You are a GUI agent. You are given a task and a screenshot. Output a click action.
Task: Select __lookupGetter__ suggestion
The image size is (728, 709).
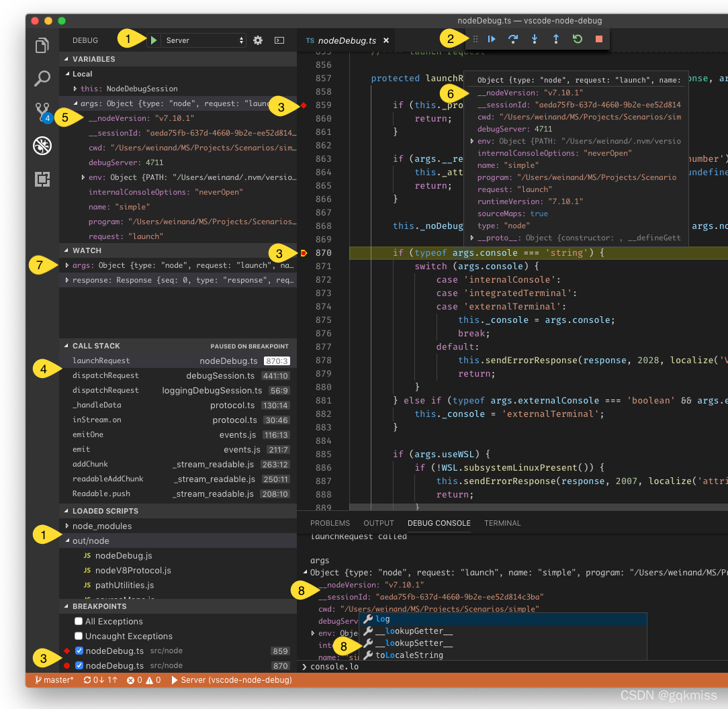pos(503,631)
